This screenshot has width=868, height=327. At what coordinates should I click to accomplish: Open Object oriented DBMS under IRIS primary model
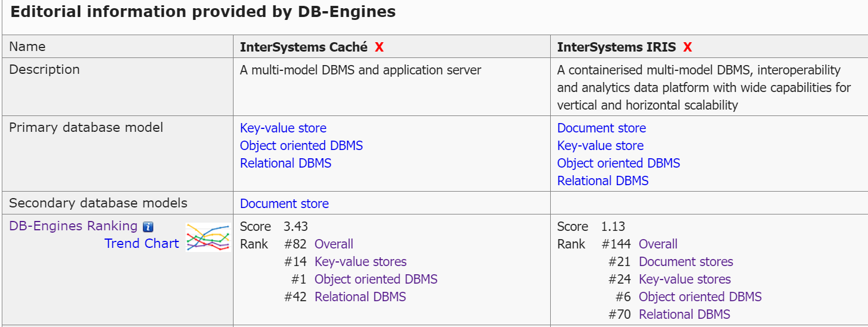click(619, 163)
